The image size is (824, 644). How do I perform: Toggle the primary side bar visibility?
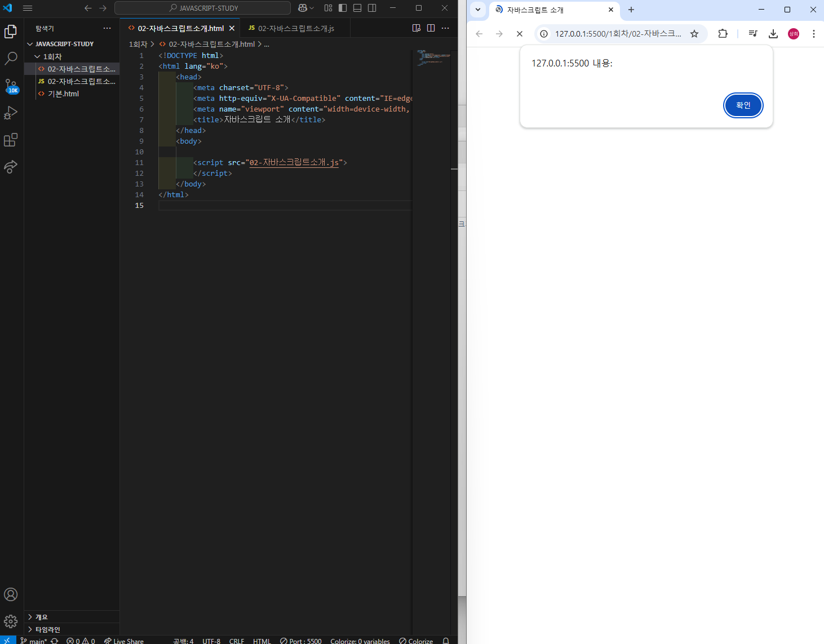click(343, 8)
